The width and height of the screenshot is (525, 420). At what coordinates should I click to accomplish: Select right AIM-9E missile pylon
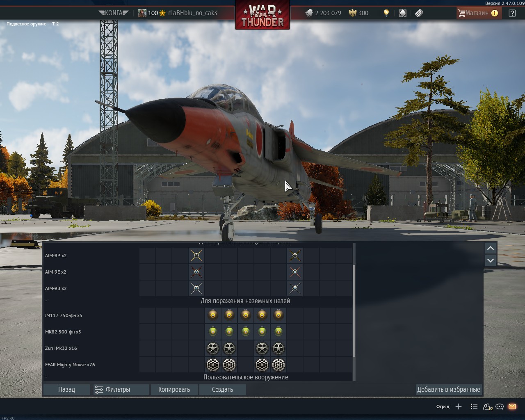295,272
